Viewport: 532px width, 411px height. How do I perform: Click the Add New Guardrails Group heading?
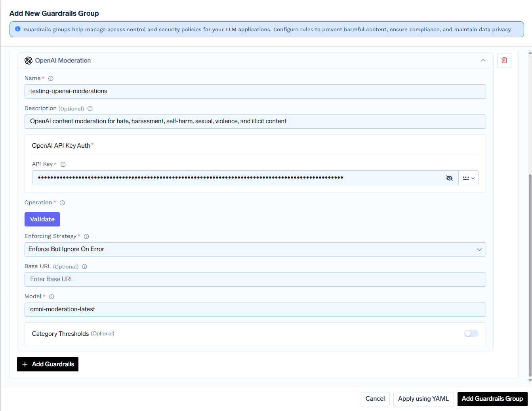54,13
